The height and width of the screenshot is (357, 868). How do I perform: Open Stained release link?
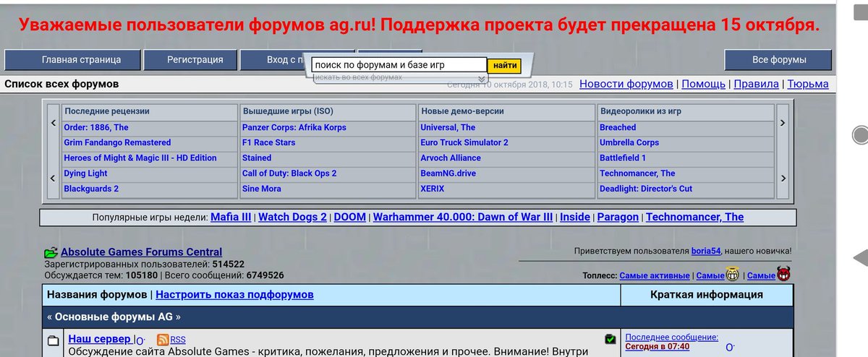257,158
